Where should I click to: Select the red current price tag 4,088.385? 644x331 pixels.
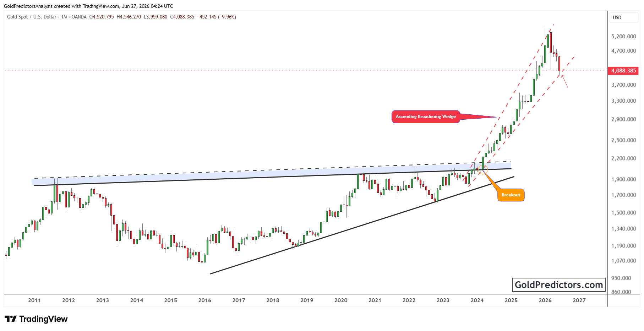[623, 71]
